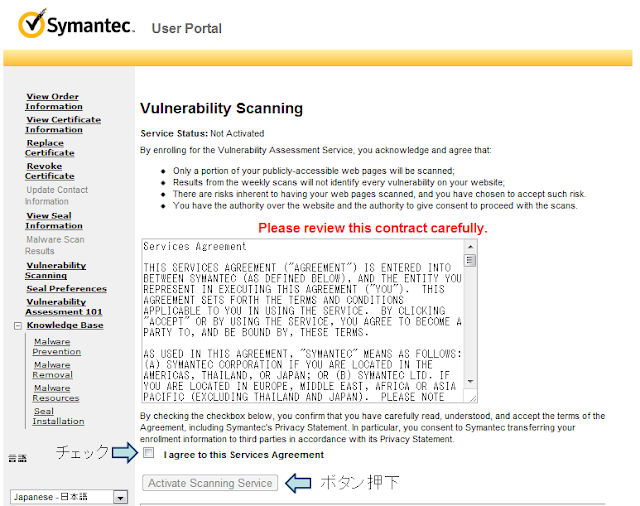Click the 'Service Status: Not Activated' text
Viewport: 640px width, 506px height.
coord(202,133)
